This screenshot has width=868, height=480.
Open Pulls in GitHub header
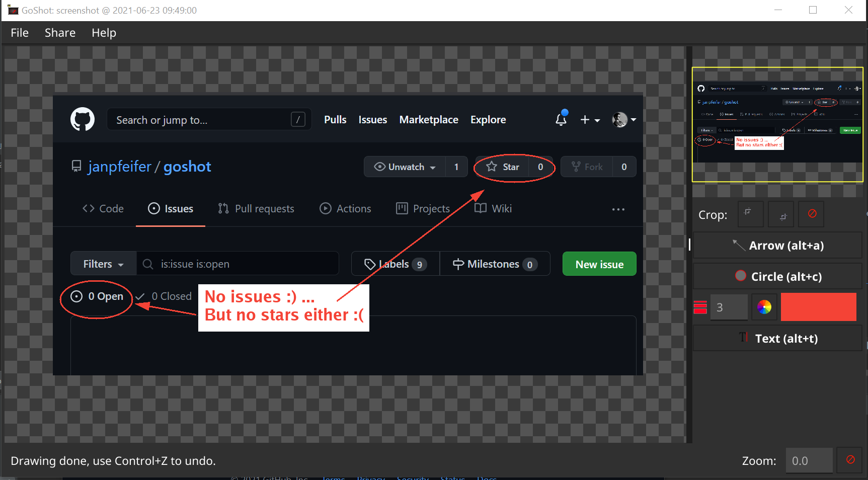pyautogui.click(x=335, y=120)
